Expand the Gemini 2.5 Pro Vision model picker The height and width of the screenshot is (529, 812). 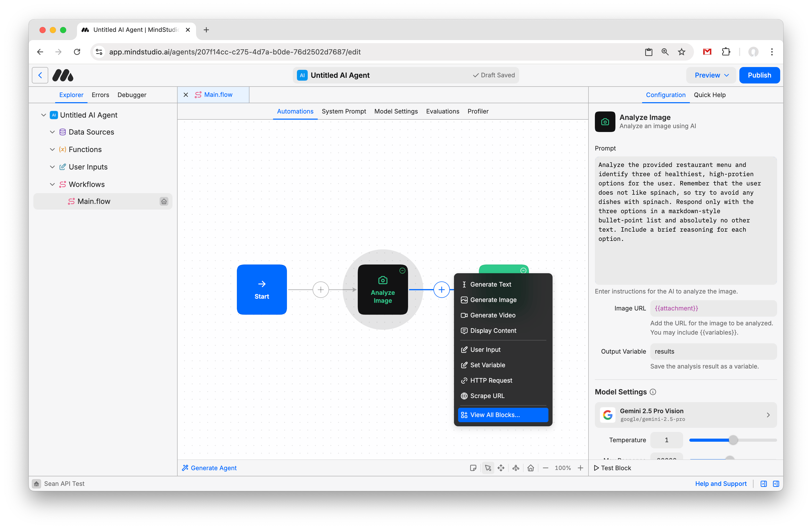click(x=768, y=415)
